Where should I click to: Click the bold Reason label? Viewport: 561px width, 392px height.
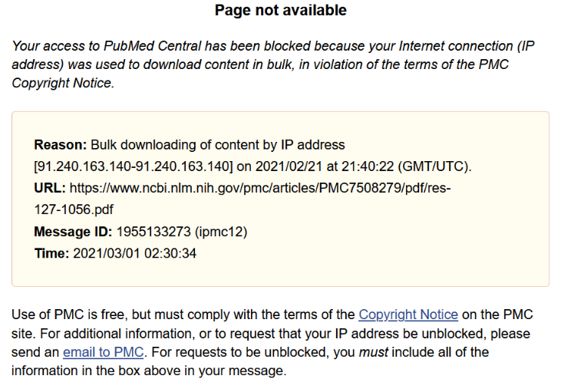(x=61, y=144)
